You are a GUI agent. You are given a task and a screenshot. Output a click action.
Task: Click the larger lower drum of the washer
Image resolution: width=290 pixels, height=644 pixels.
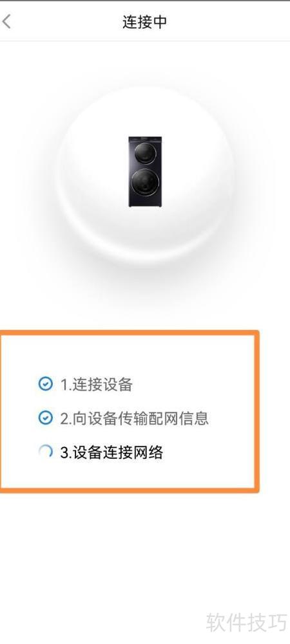pyautogui.click(x=145, y=183)
